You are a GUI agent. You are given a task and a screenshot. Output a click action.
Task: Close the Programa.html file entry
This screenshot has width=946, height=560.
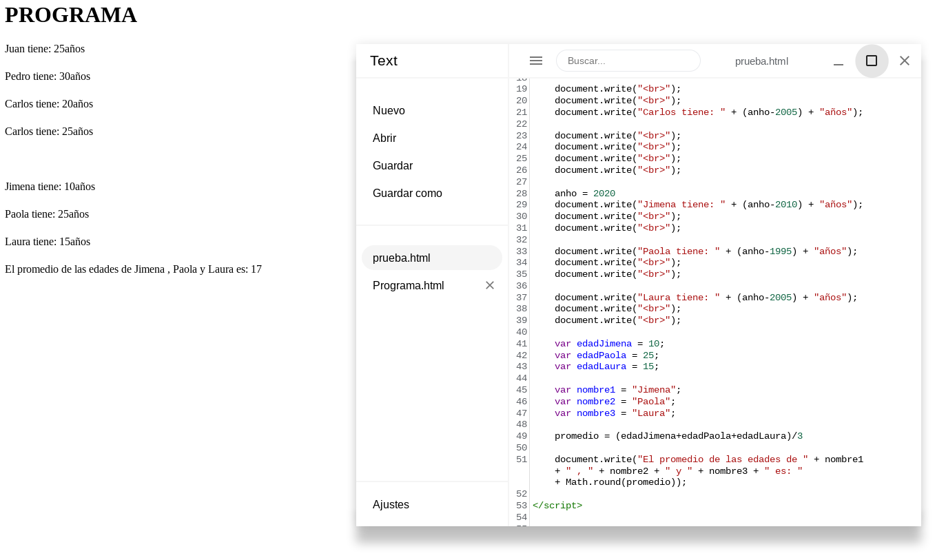(x=490, y=285)
